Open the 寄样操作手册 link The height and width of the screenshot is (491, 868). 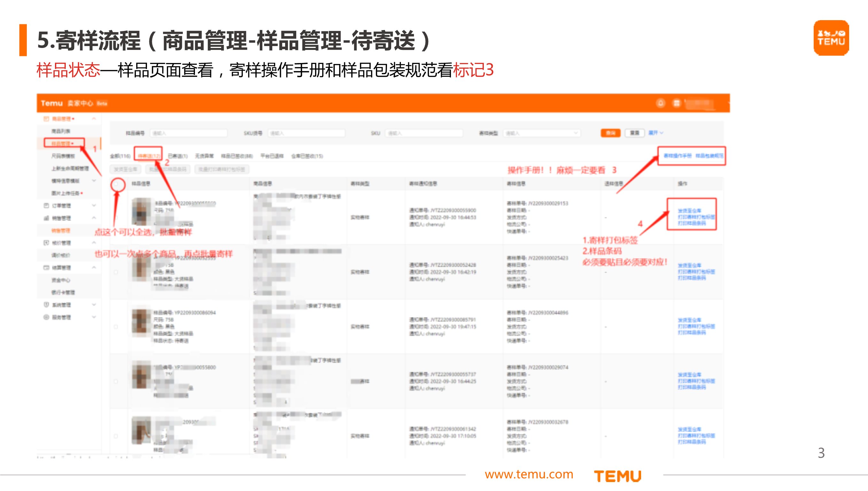click(x=677, y=156)
